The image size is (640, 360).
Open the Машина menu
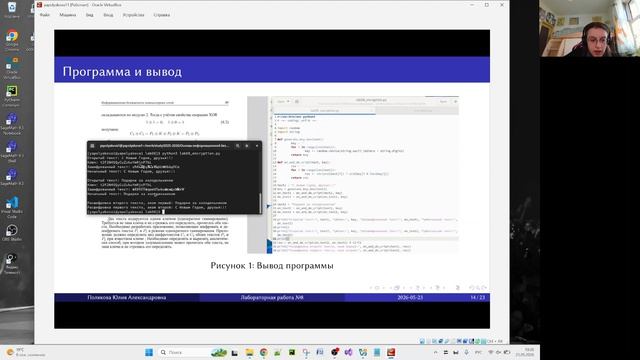coord(67,15)
